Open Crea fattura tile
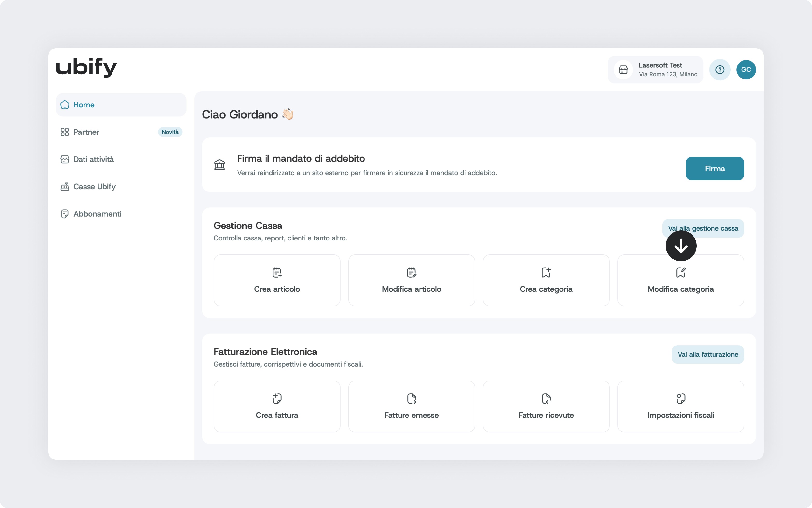 (277, 406)
